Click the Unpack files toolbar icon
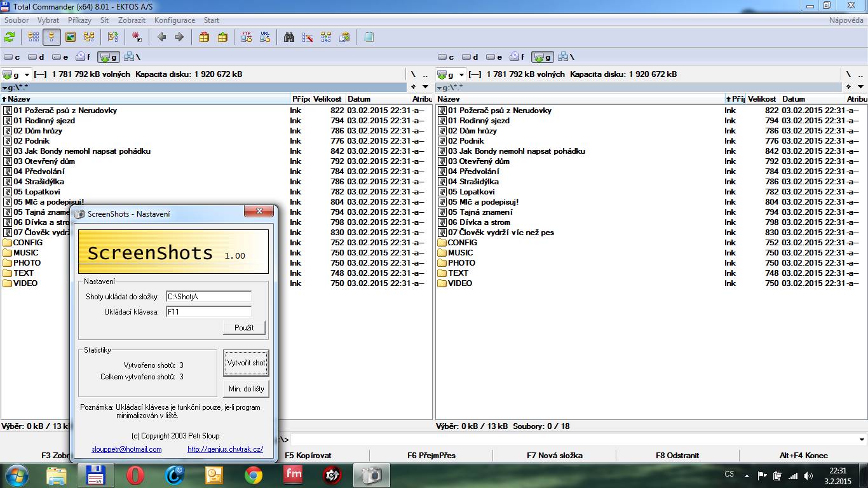The height and width of the screenshot is (488, 868). click(222, 37)
